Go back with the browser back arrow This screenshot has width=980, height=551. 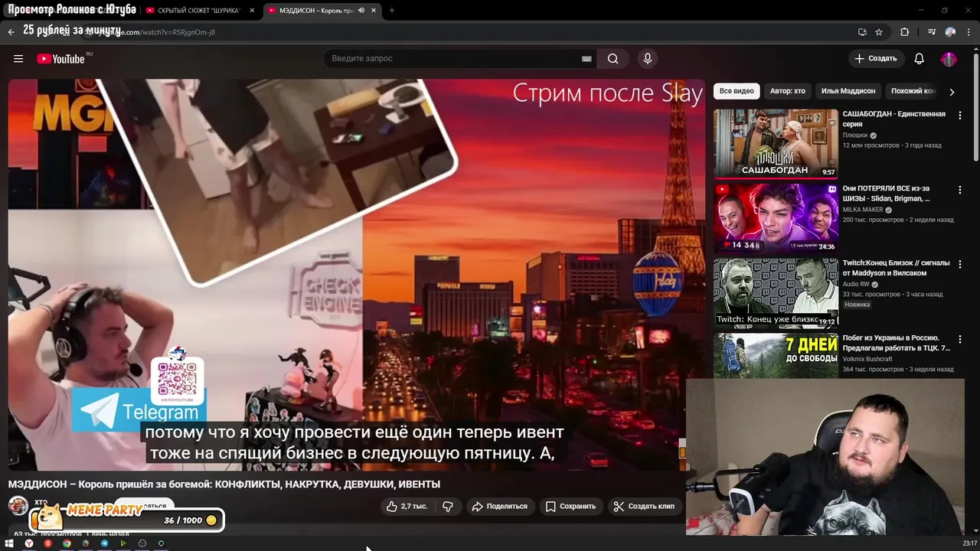(11, 32)
